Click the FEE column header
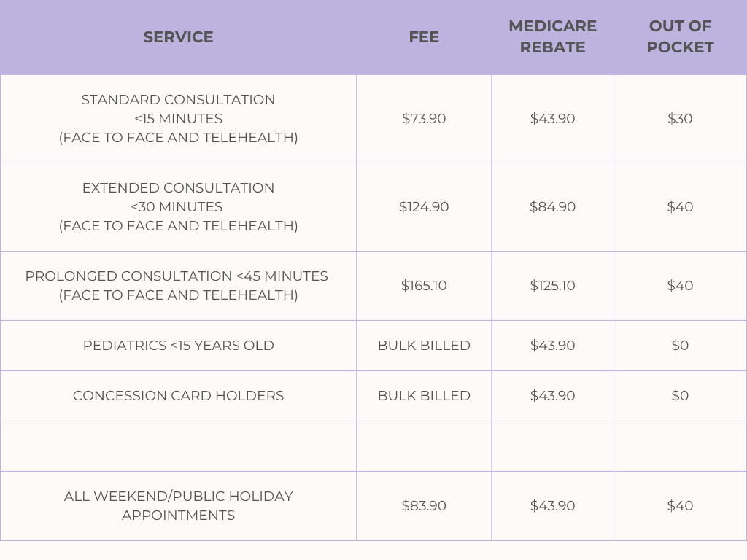 [x=424, y=37]
